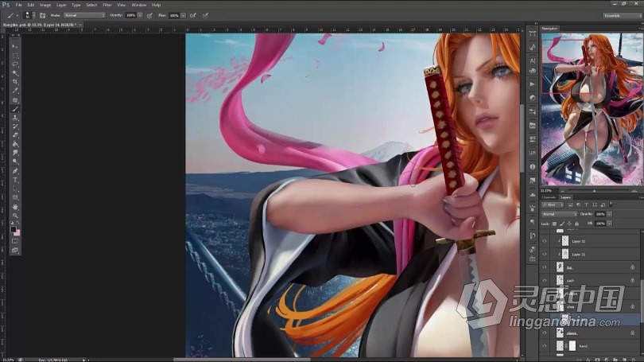The image size is (644, 362).
Task: Select the Eraser tool
Action: click(15, 135)
